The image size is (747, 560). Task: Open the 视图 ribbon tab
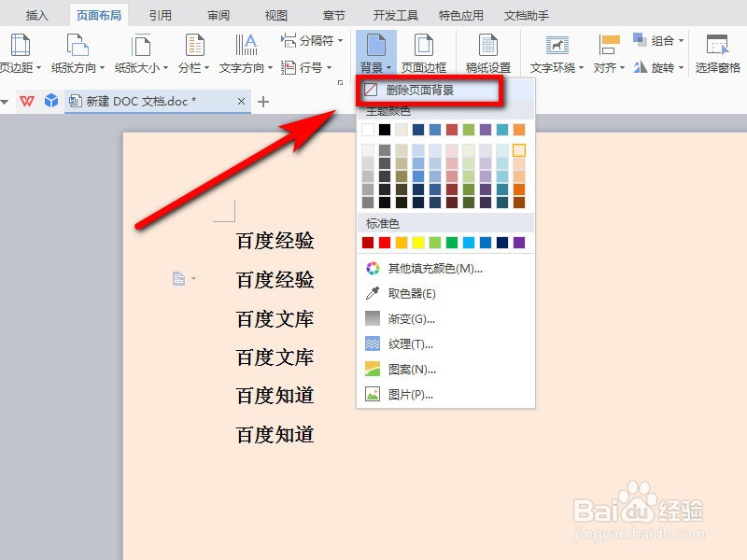275,14
